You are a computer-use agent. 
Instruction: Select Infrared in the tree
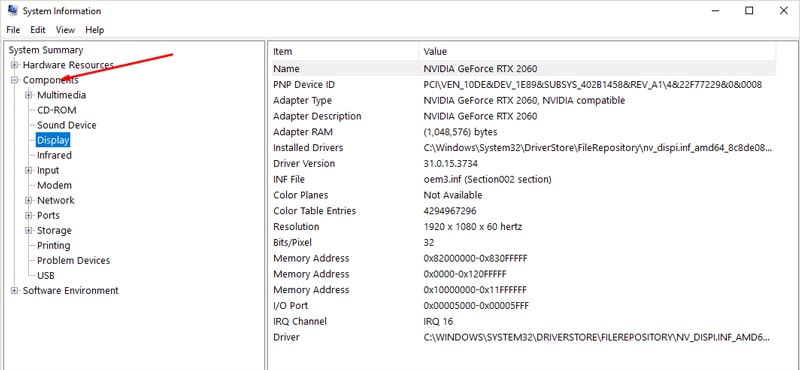point(54,155)
